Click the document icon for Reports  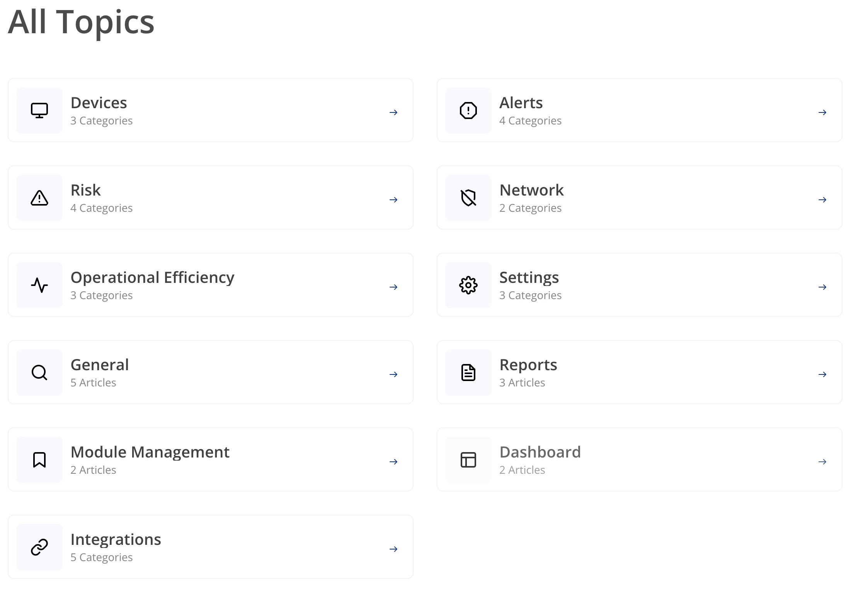click(x=468, y=373)
